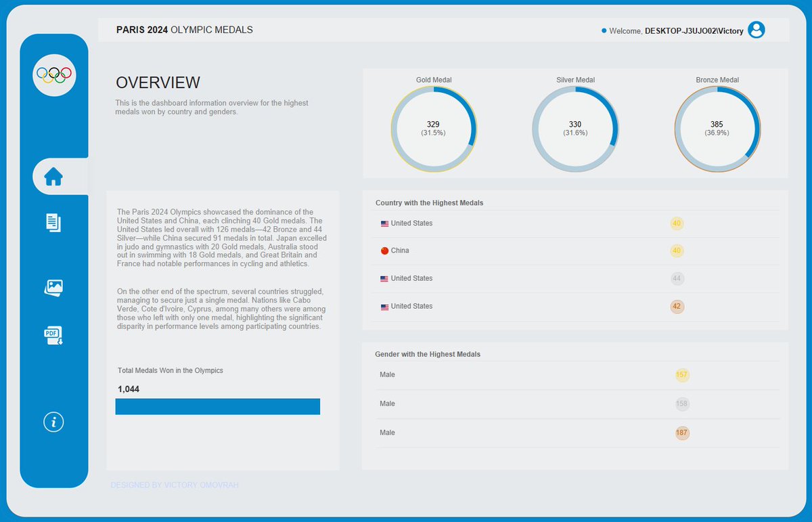Click the blue status dot beside Welcome
The height and width of the screenshot is (522, 812).
point(604,31)
